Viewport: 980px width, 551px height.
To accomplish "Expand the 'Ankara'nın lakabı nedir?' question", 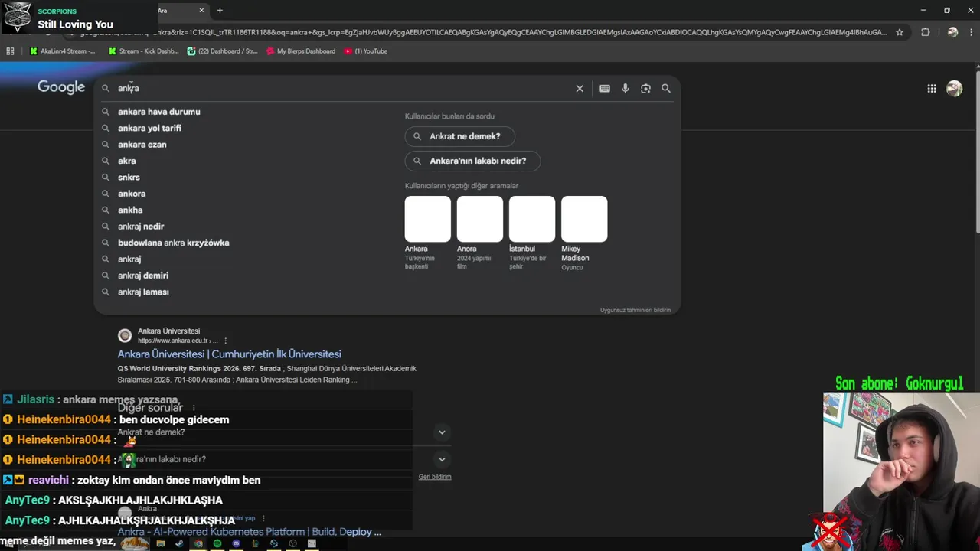I will click(442, 459).
